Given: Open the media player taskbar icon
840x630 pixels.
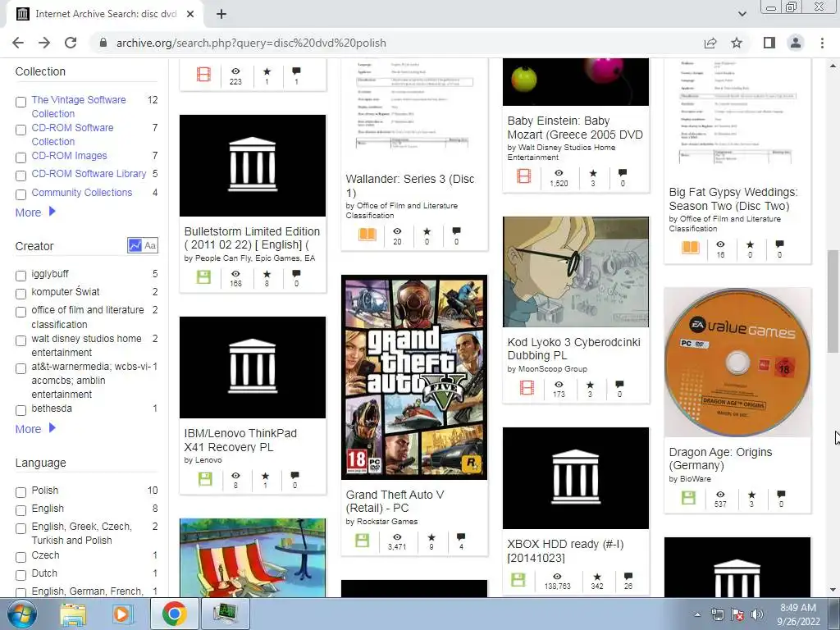Looking at the screenshot, I should (x=121, y=614).
